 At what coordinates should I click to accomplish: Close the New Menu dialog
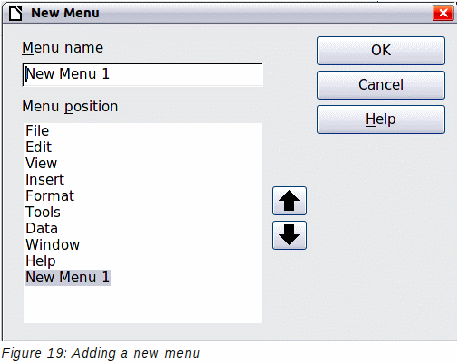pyautogui.click(x=443, y=13)
